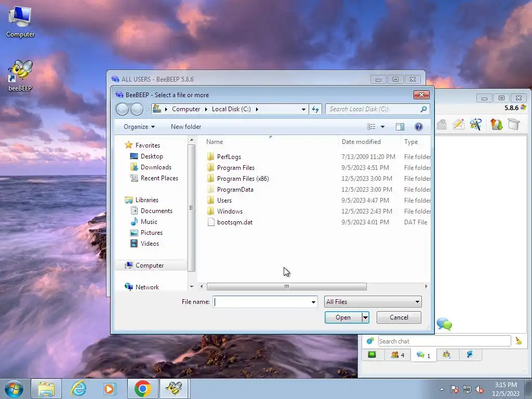
Task: Select the Users folder
Action: [x=224, y=200]
